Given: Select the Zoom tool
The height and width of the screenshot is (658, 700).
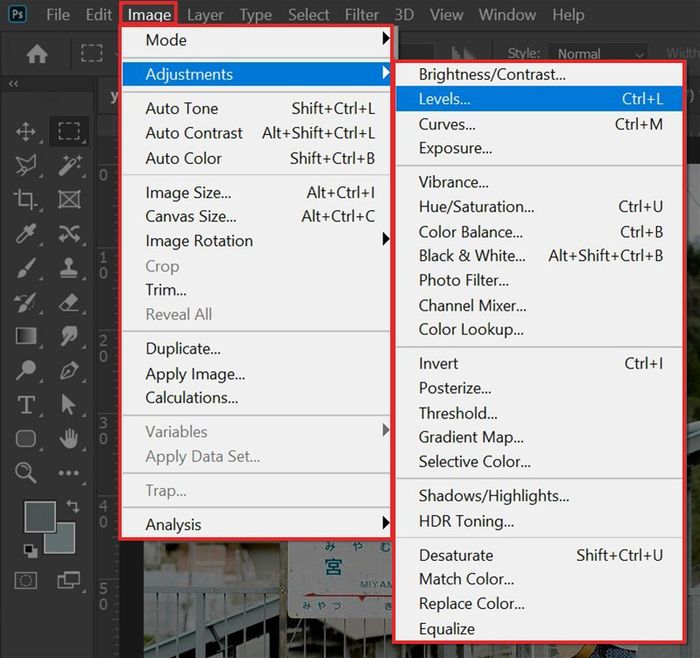Looking at the screenshot, I should [x=25, y=473].
